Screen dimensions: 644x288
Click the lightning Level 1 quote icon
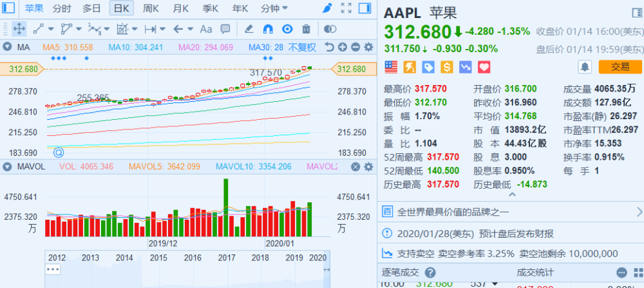point(410,67)
